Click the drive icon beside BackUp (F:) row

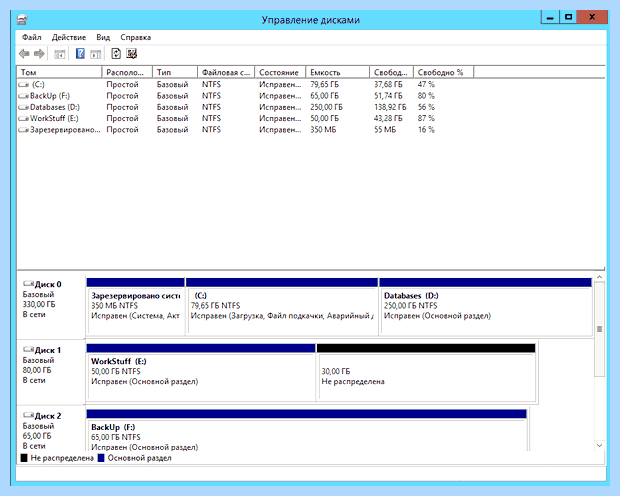point(24,96)
